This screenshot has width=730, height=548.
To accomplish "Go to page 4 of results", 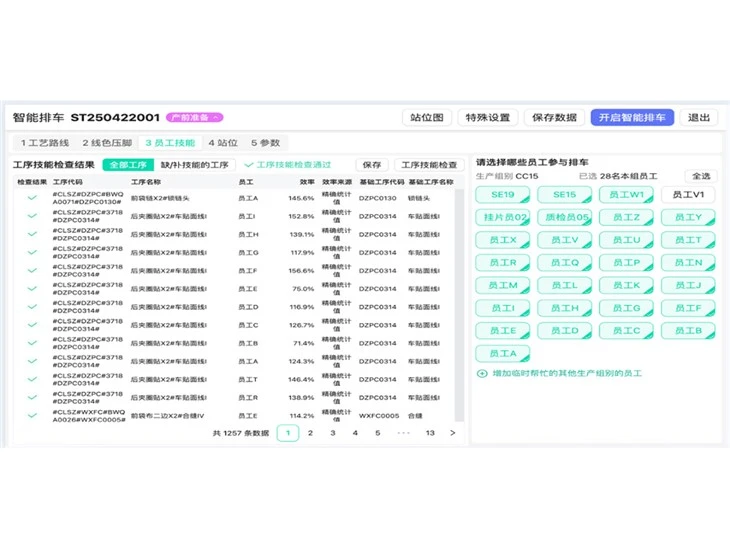I will pos(355,433).
